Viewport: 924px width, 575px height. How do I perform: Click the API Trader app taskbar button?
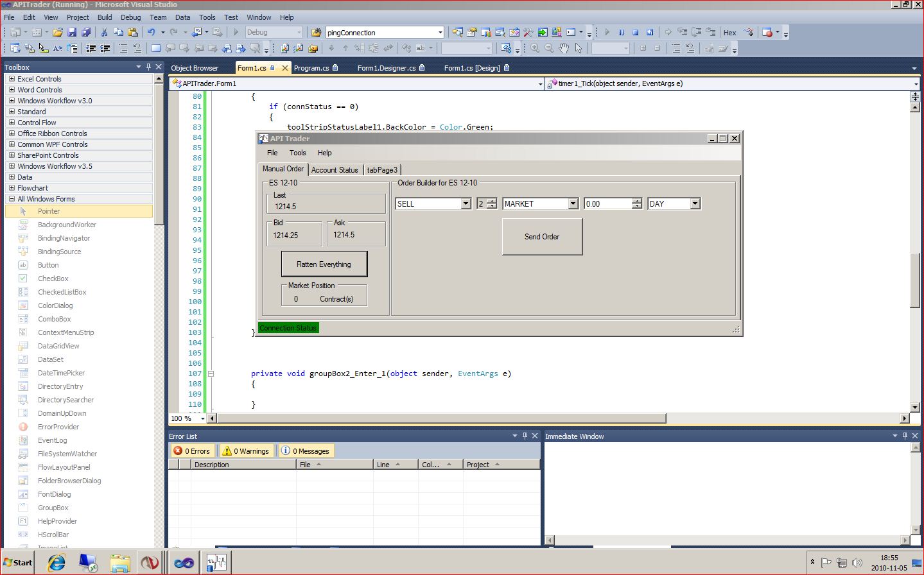216,563
